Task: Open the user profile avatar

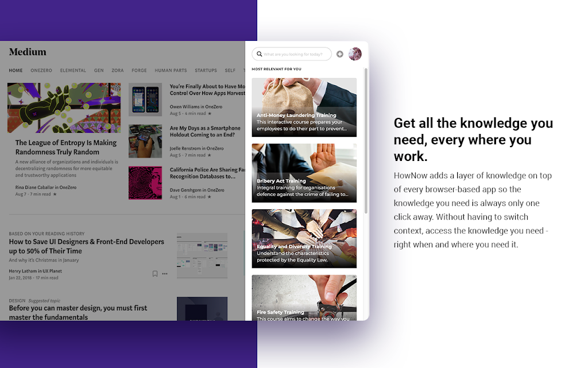Action: coord(355,54)
